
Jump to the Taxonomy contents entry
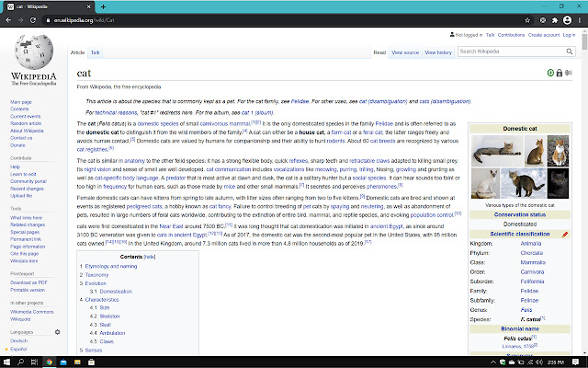(x=96, y=275)
